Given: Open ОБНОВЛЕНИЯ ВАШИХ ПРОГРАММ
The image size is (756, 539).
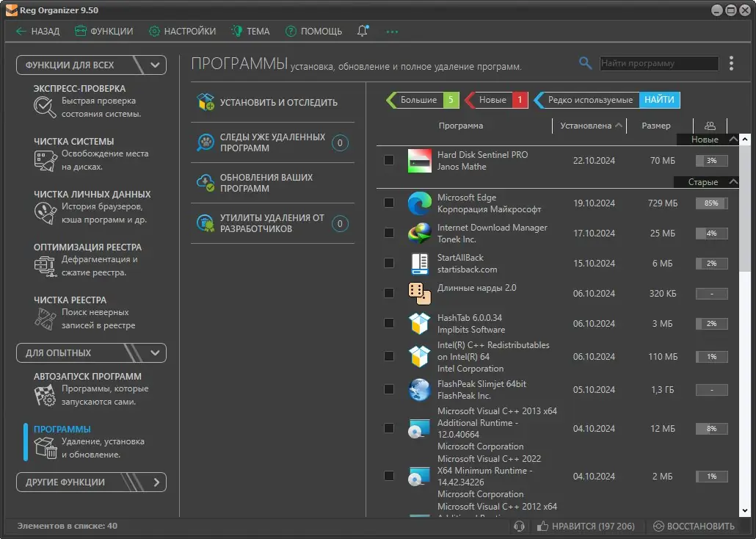Looking at the screenshot, I should click(272, 183).
